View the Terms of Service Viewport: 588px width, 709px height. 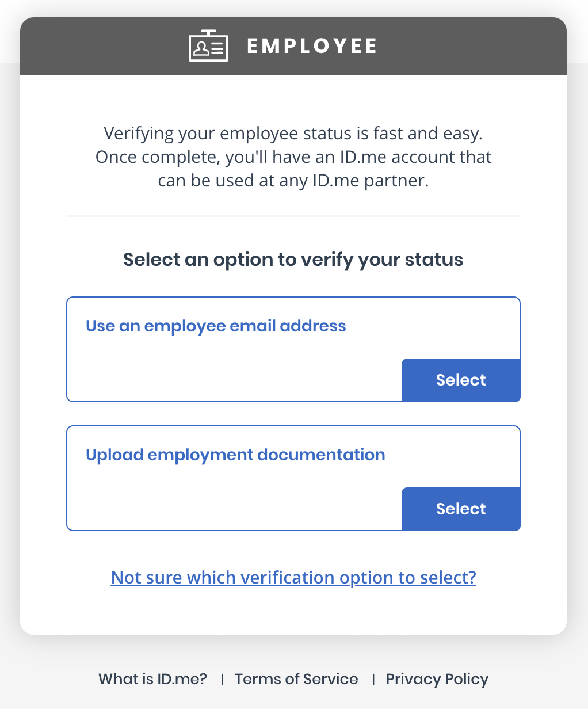[296, 679]
